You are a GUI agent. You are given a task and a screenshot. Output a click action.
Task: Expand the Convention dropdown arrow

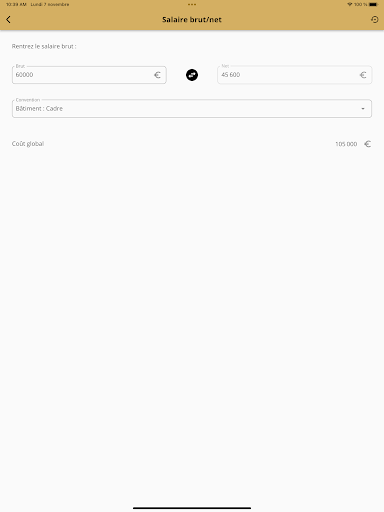363,109
